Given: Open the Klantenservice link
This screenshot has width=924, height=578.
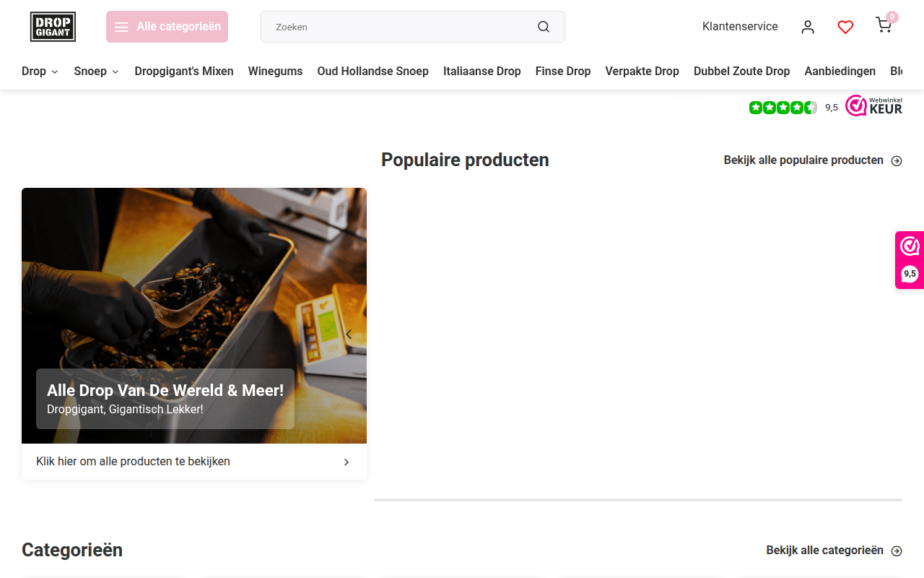Looking at the screenshot, I should click(740, 27).
